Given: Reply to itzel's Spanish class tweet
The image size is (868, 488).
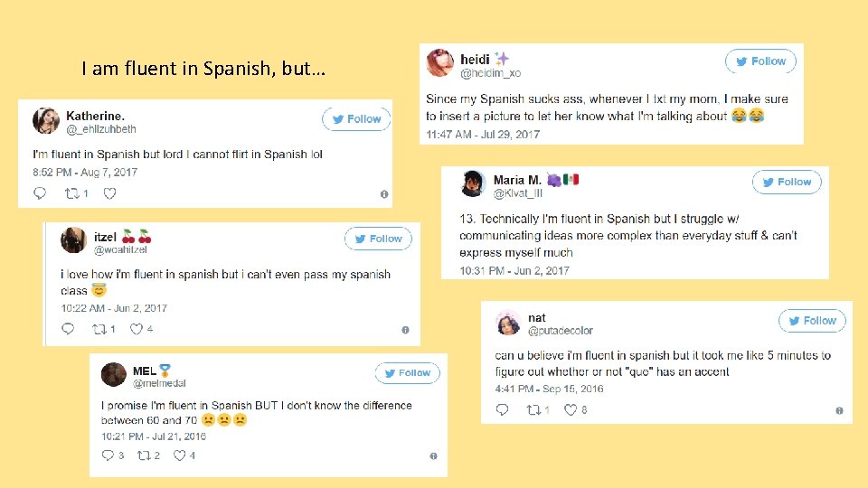Looking at the screenshot, I should (67, 329).
